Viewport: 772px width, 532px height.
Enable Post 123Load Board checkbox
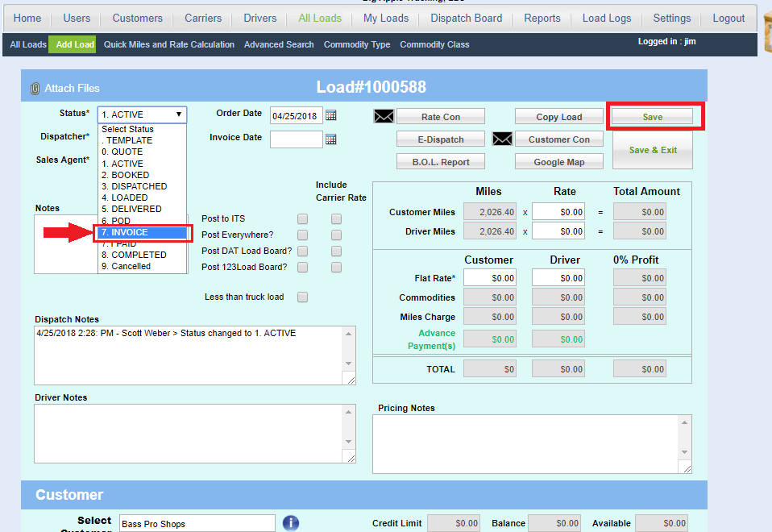pos(303,267)
